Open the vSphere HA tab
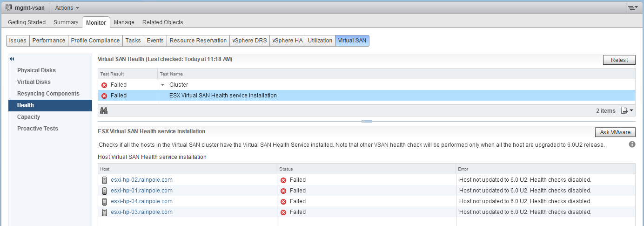644x226 pixels. (287, 41)
